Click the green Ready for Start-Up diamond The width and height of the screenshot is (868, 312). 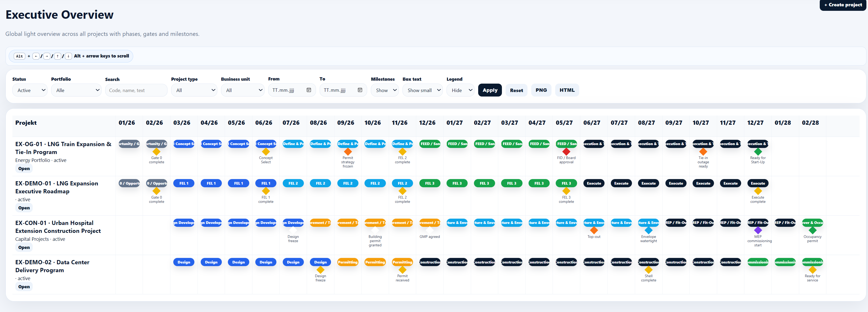[x=758, y=152]
